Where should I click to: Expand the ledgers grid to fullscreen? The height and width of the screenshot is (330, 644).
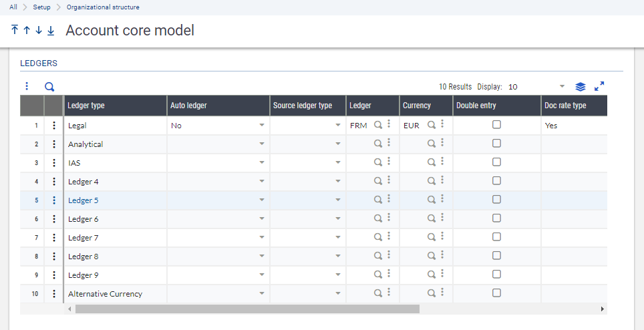pyautogui.click(x=599, y=87)
